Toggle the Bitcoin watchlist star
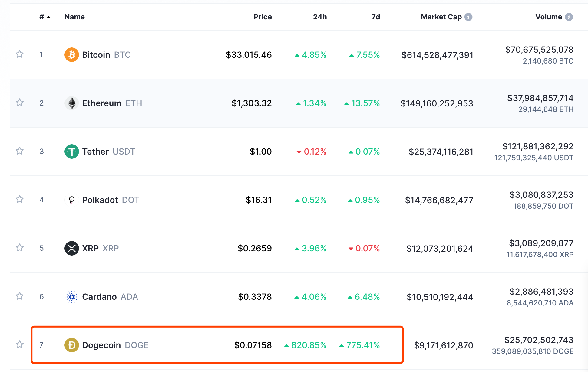The image size is (588, 372). click(20, 54)
